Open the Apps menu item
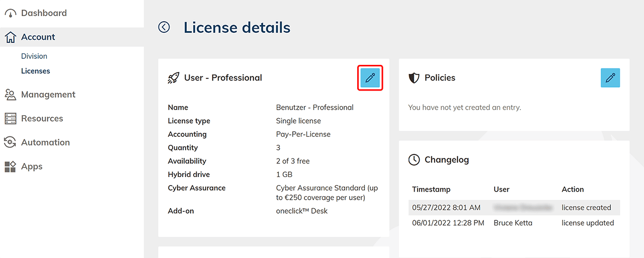644x258 pixels. [x=32, y=166]
